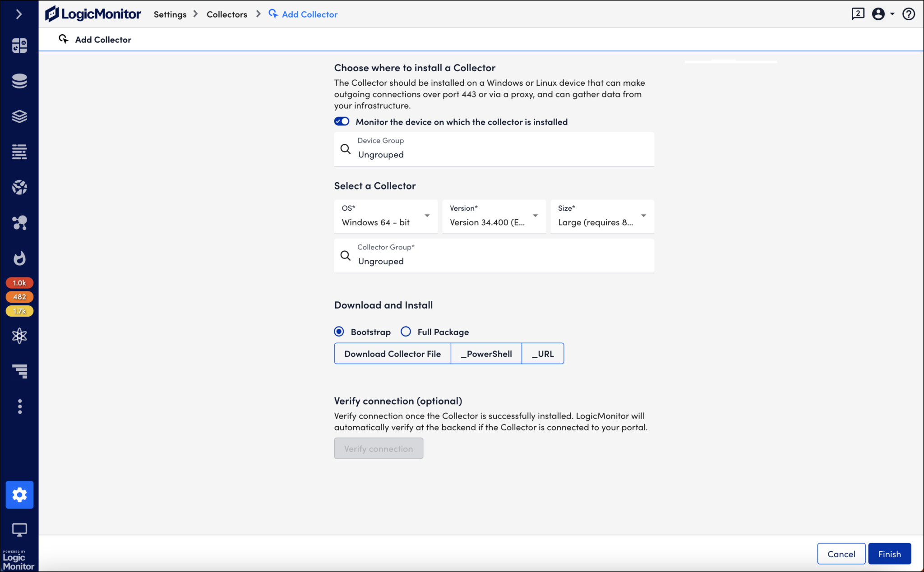Open the Alerts flame icon in the sidebar
The width and height of the screenshot is (924, 572).
19,258
